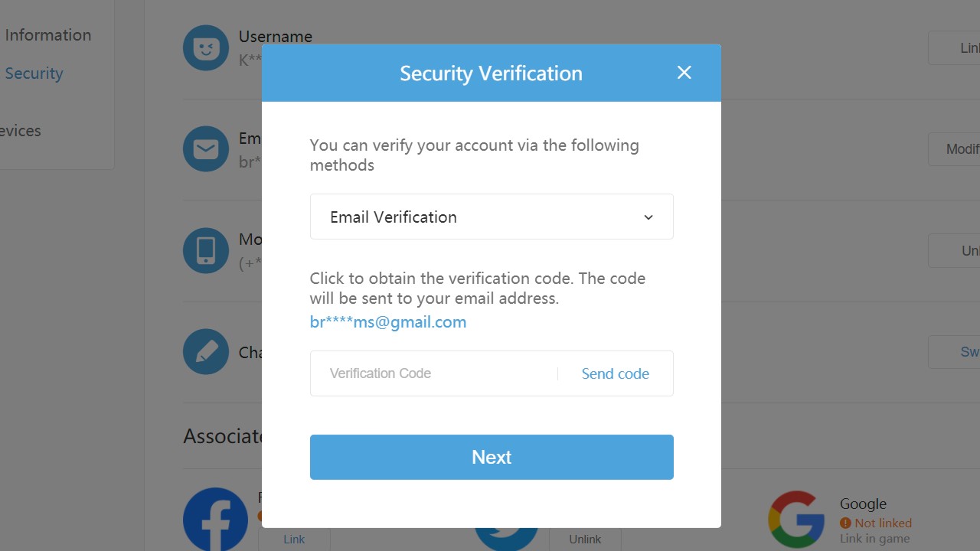Image resolution: width=980 pixels, height=551 pixels.
Task: Open the Email Verification dropdown
Action: click(x=491, y=217)
